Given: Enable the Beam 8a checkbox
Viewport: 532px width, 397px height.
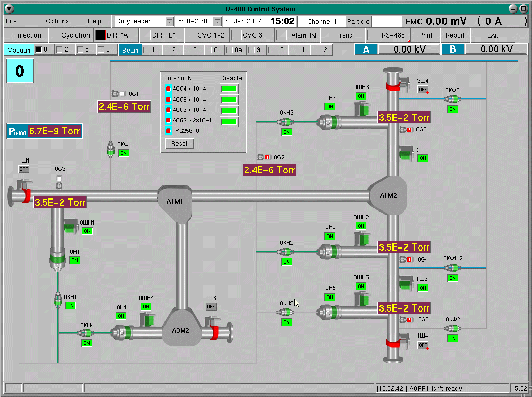Looking at the screenshot, I should (230, 50).
